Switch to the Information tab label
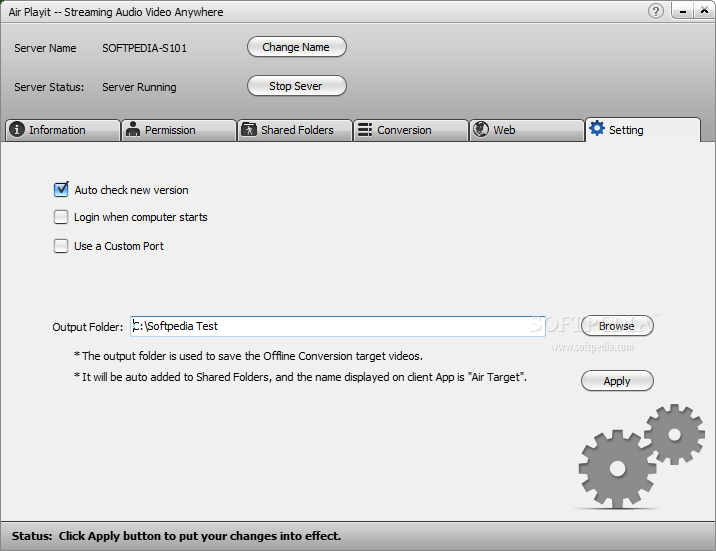 coord(57,130)
